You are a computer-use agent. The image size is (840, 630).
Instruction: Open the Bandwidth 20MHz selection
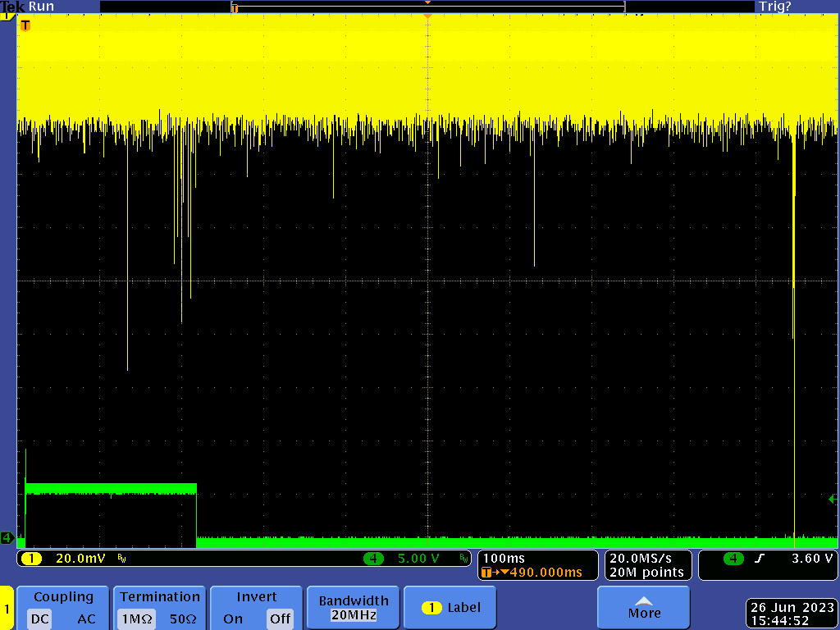(x=353, y=608)
